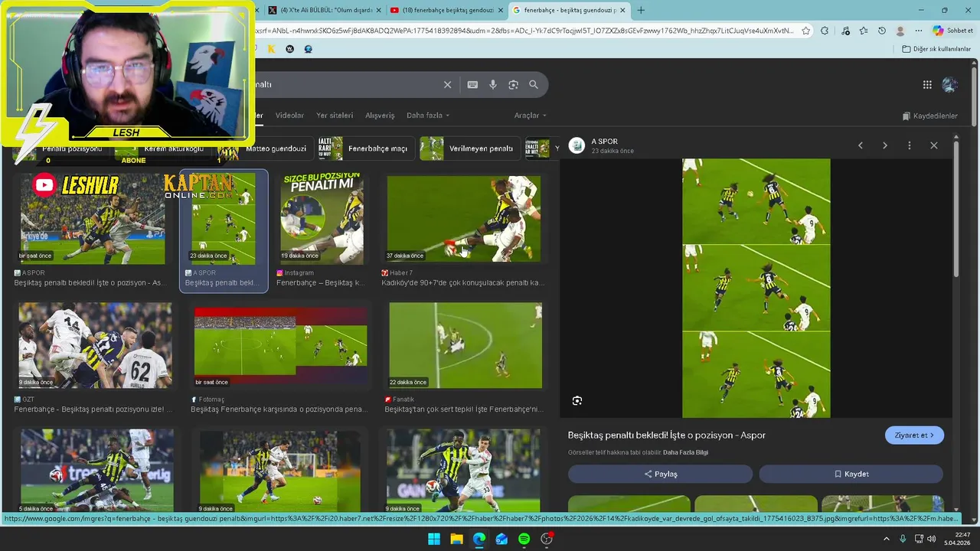Viewport: 980px width, 551px height.
Task: Expand the Daha fazla dropdown
Action: click(428, 116)
